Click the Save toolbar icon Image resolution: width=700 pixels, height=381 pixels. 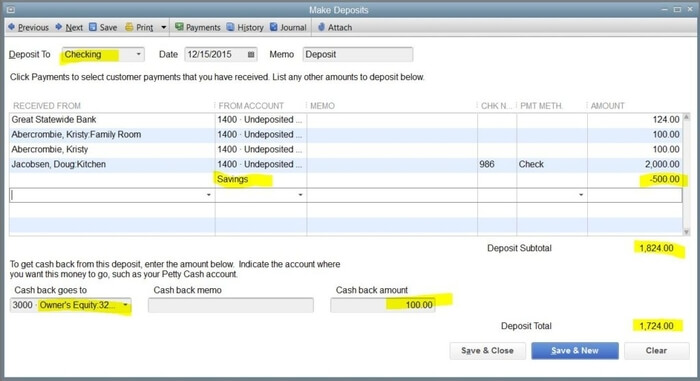[x=93, y=27]
